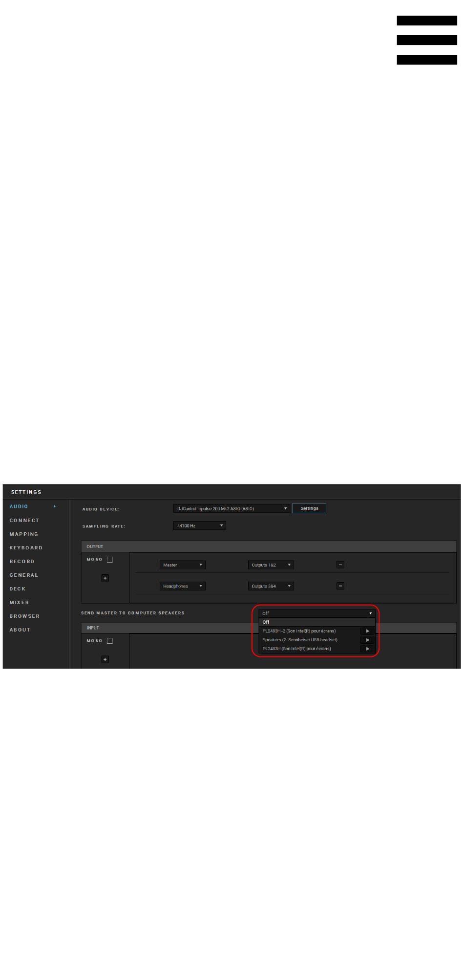Click the Settings button next to Audio Device
This screenshot has height=980, width=464.
pyautogui.click(x=309, y=508)
